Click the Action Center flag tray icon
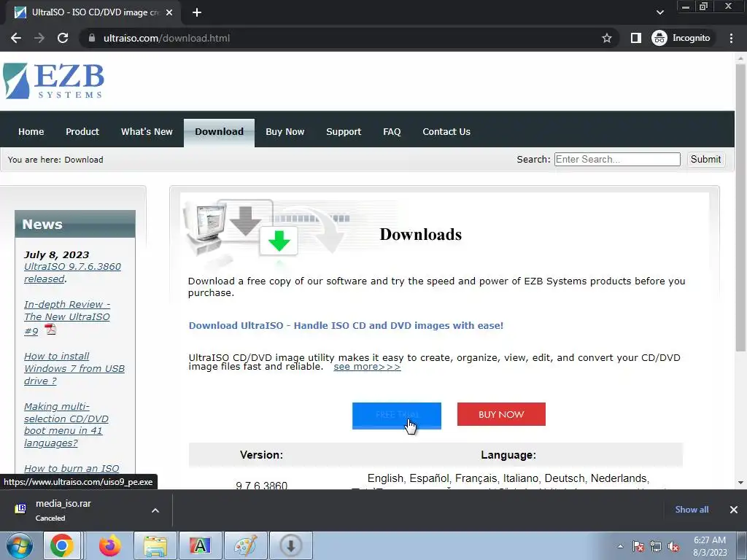 click(x=638, y=546)
